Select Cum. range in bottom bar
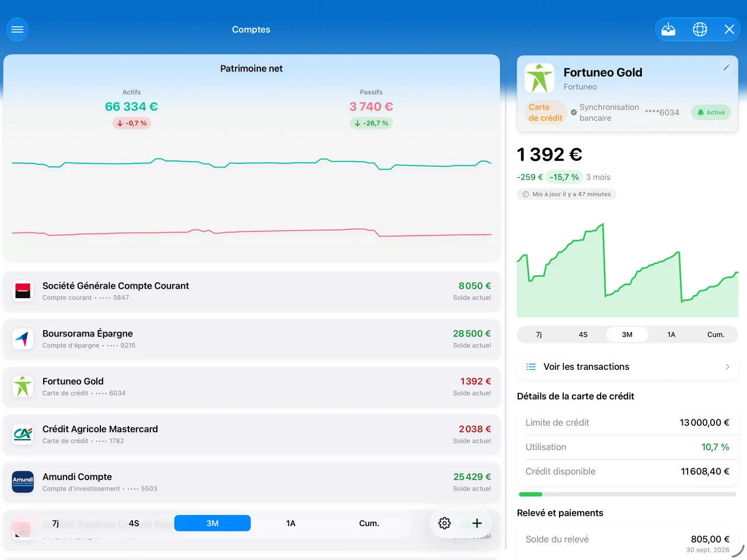Image resolution: width=747 pixels, height=560 pixels. coord(369,523)
